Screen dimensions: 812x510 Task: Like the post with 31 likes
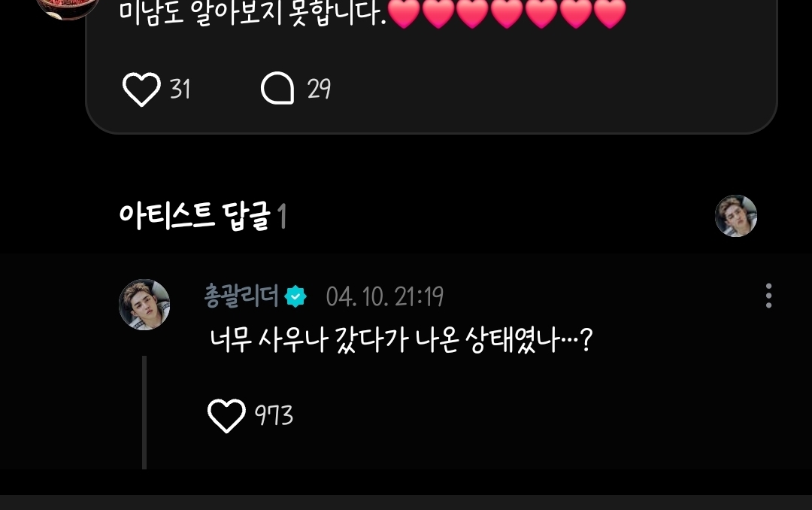pos(141,90)
